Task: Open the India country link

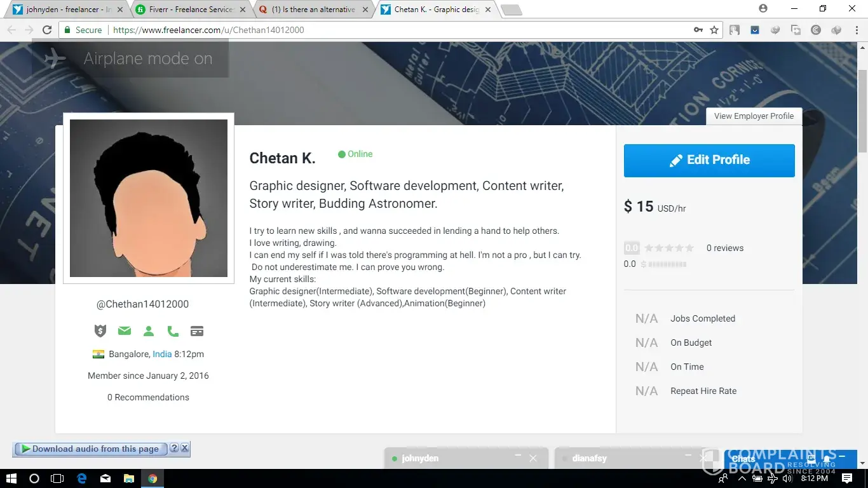Action: tap(162, 354)
